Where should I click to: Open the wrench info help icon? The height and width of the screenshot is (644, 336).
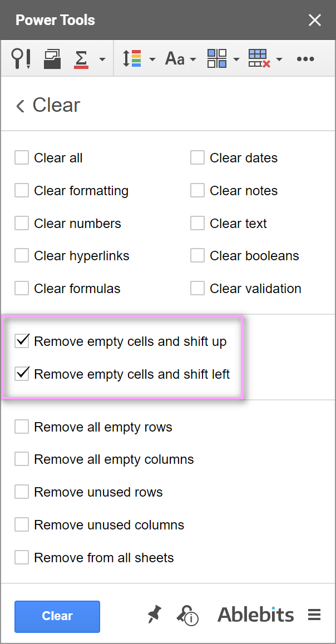tap(187, 615)
